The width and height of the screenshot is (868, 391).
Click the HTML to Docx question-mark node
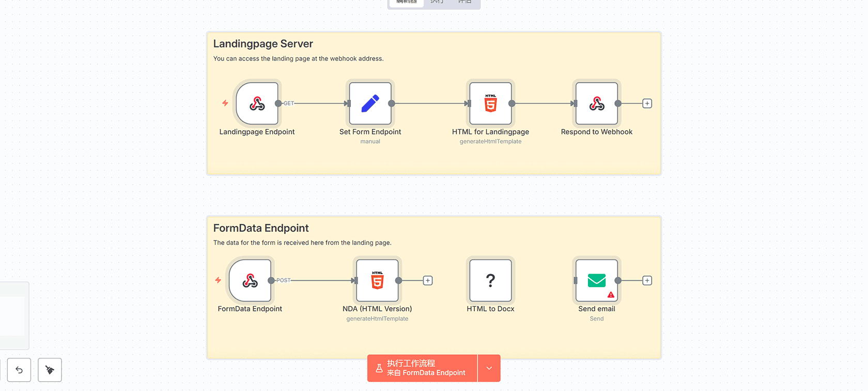[490, 280]
